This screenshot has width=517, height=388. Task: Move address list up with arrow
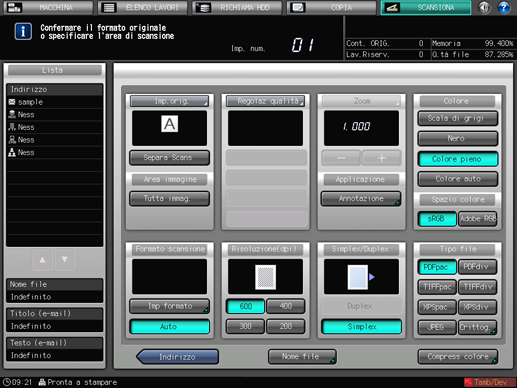tap(42, 260)
